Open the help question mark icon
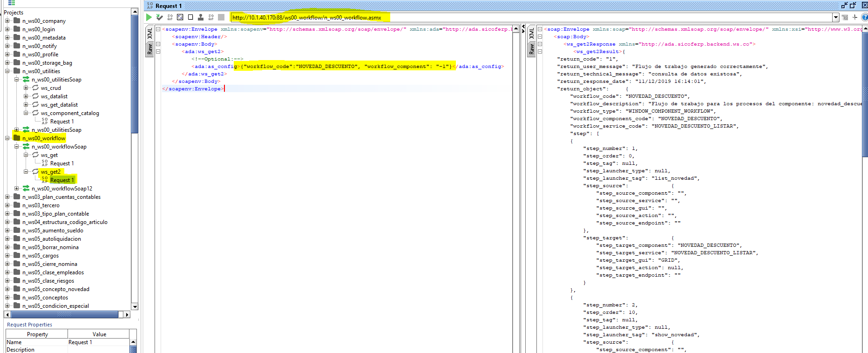The height and width of the screenshot is (353, 868). coord(864,17)
